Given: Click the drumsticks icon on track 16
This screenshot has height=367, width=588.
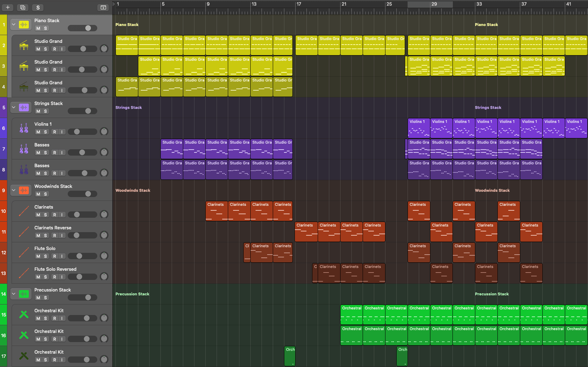Looking at the screenshot, I should 24,335.
